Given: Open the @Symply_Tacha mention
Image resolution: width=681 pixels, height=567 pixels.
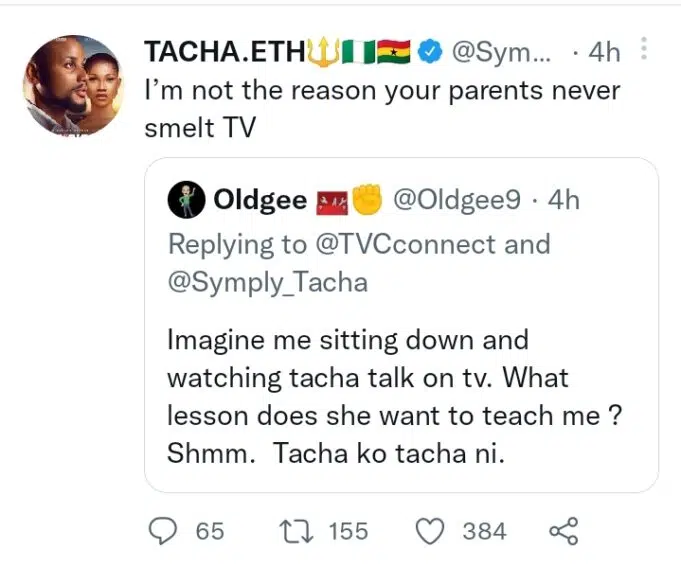Looking at the screenshot, I should click(268, 282).
